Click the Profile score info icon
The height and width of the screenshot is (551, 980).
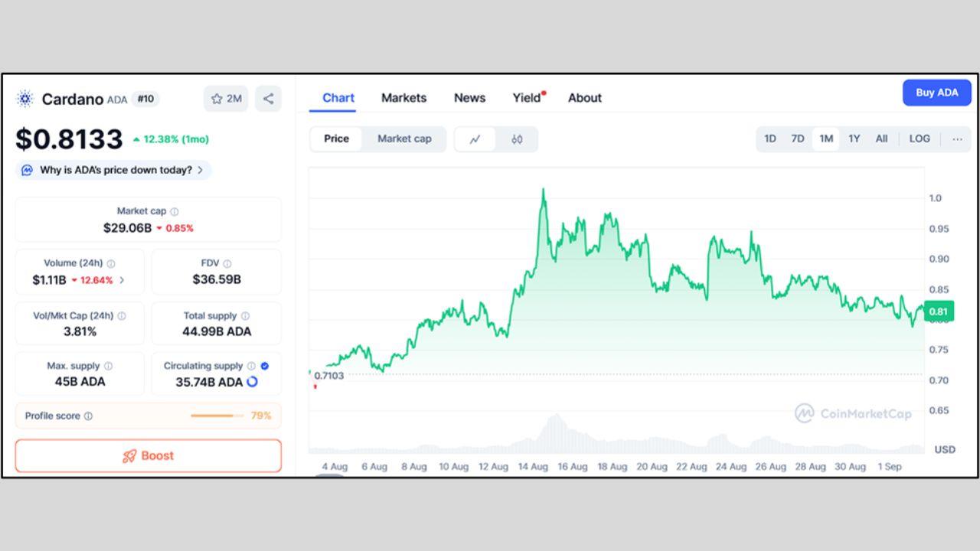point(88,416)
